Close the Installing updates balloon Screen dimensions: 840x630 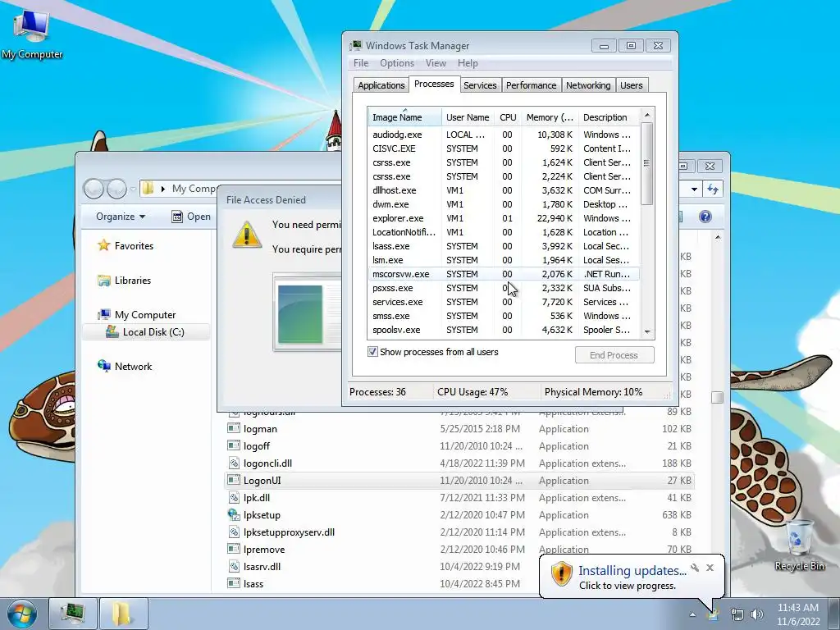click(710, 568)
